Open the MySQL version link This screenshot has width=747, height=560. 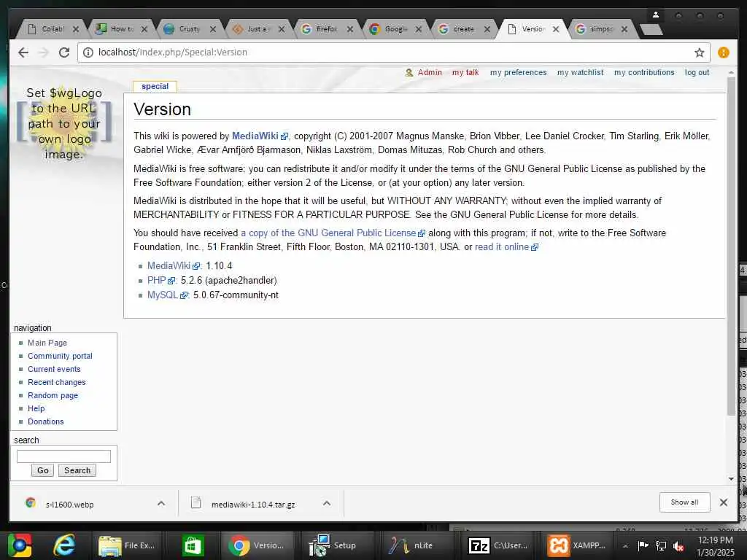point(167,295)
